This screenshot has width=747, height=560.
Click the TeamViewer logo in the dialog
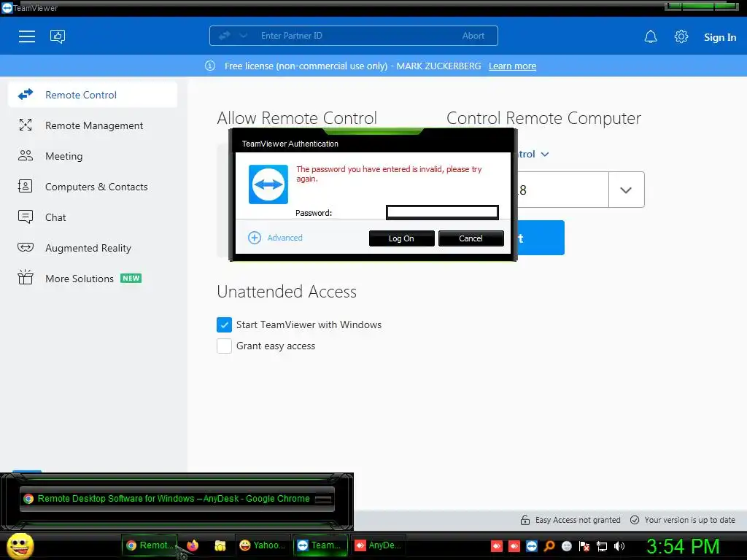pos(268,184)
